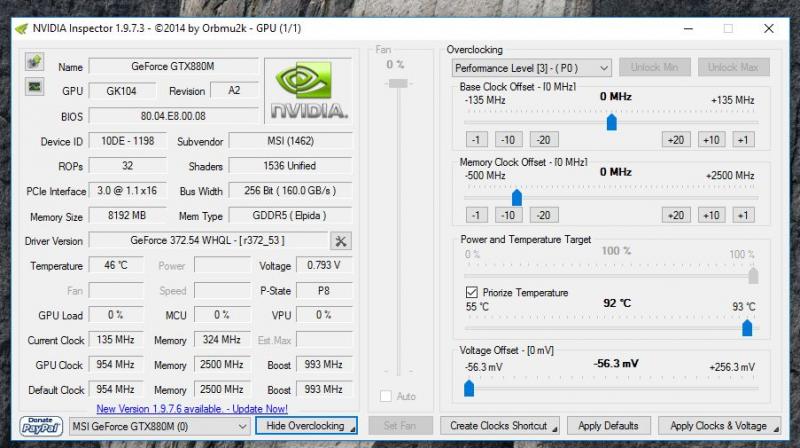Open the Performance Level [3] - (P0) dropdown

click(531, 68)
